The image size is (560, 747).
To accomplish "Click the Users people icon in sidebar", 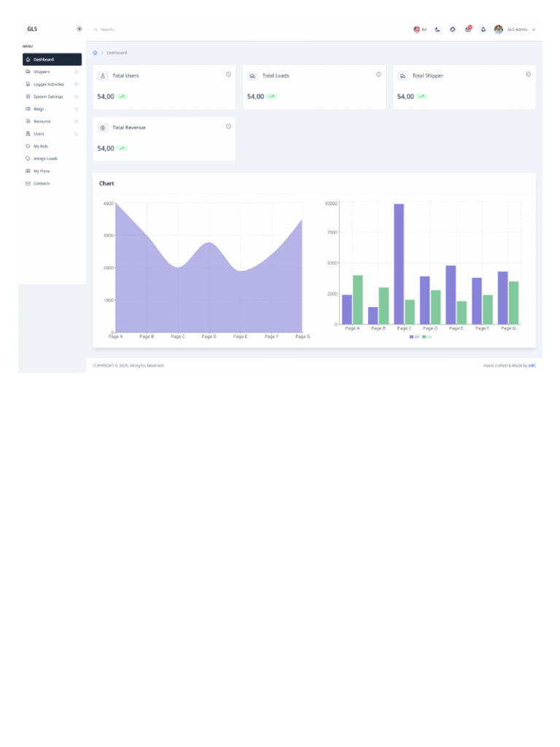I will [28, 133].
